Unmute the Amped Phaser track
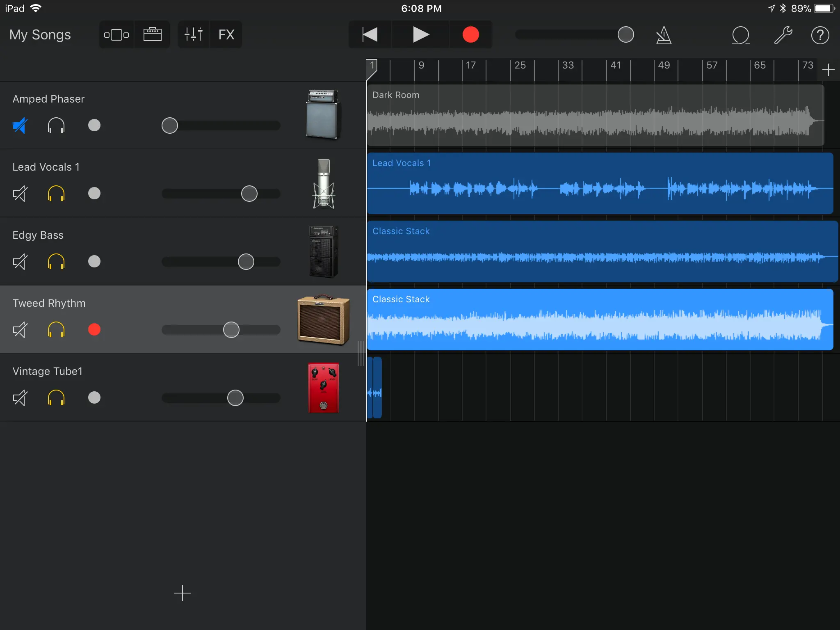The width and height of the screenshot is (840, 630). click(20, 126)
